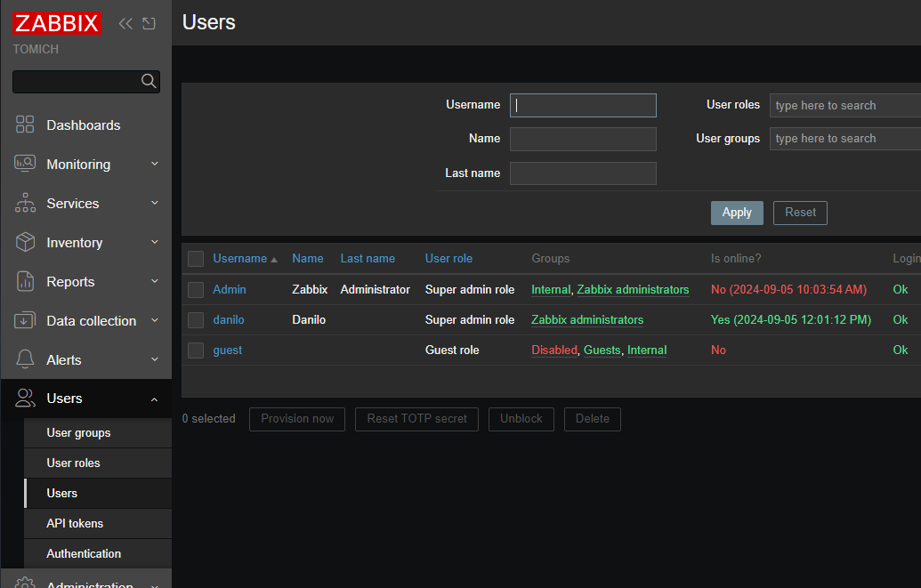Expand the Reports menu chevron
921x588 pixels.
pyautogui.click(x=155, y=281)
